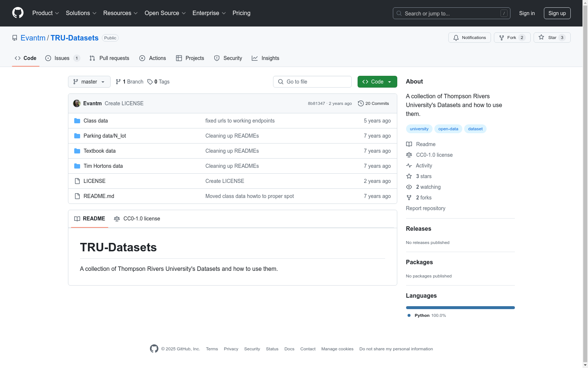The image size is (588, 368).
Task: View the 2 watching link
Action: (423, 187)
